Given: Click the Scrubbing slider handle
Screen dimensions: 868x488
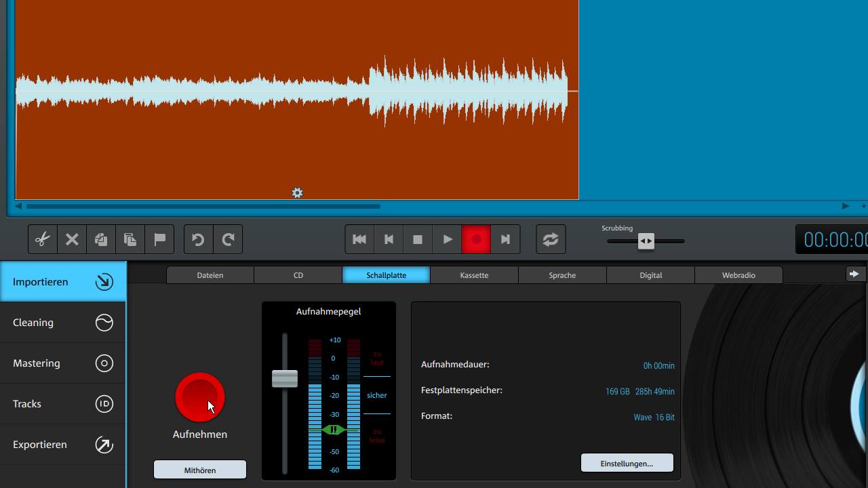Looking at the screenshot, I should click(x=646, y=241).
